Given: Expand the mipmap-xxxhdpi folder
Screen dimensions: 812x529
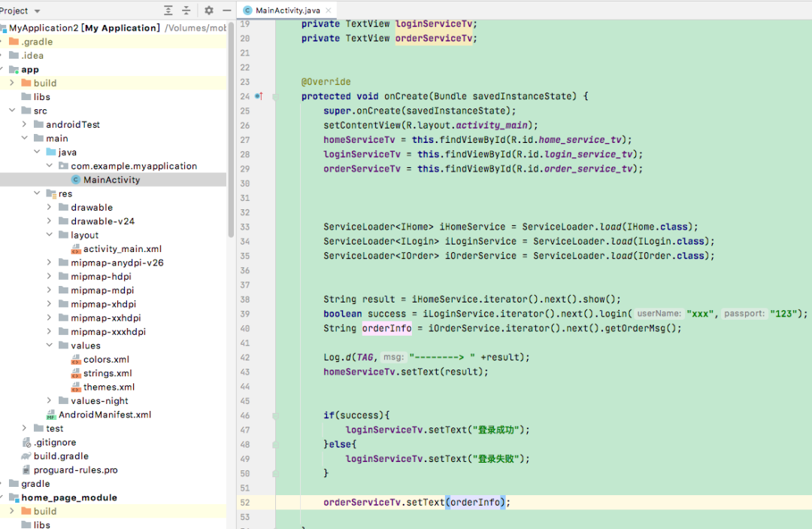Looking at the screenshot, I should pos(49,332).
